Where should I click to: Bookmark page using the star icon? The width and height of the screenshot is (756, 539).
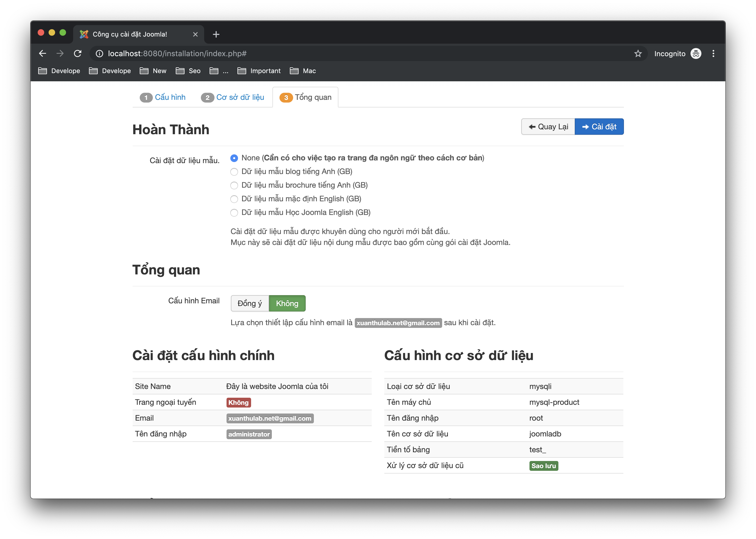click(638, 53)
